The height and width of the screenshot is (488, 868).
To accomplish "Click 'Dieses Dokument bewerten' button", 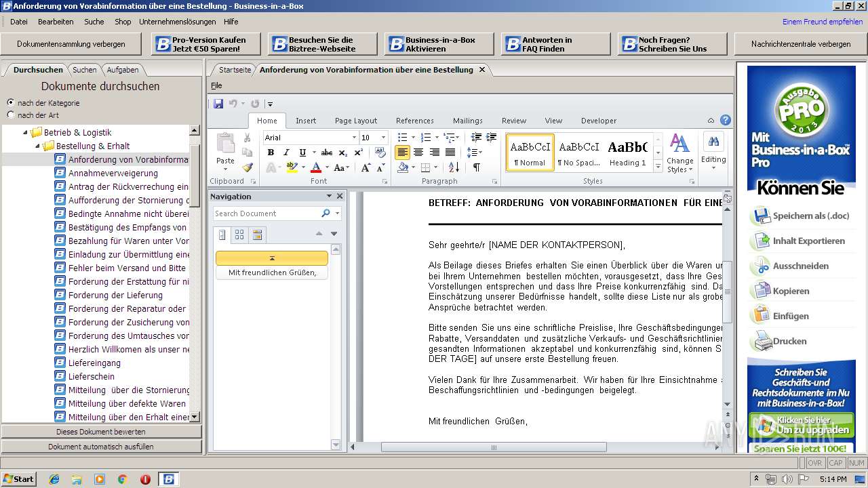I will click(x=101, y=432).
